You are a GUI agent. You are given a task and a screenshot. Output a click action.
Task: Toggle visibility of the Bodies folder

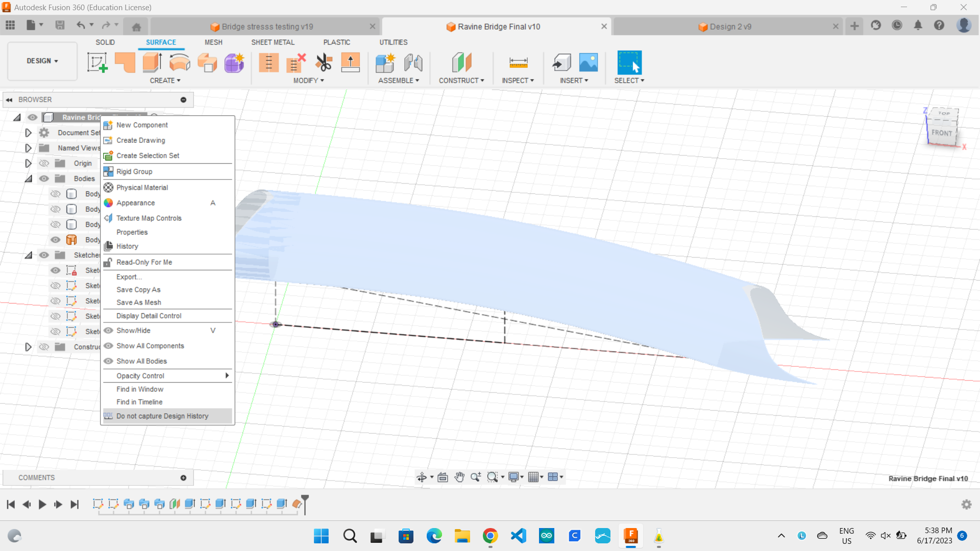(44, 179)
